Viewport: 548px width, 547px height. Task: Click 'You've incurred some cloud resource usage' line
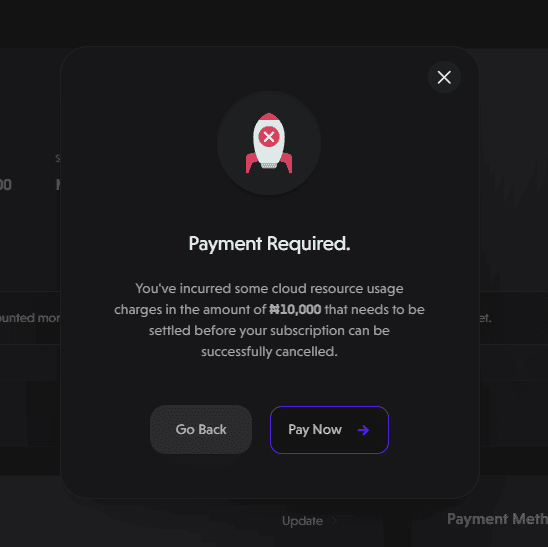tap(269, 289)
